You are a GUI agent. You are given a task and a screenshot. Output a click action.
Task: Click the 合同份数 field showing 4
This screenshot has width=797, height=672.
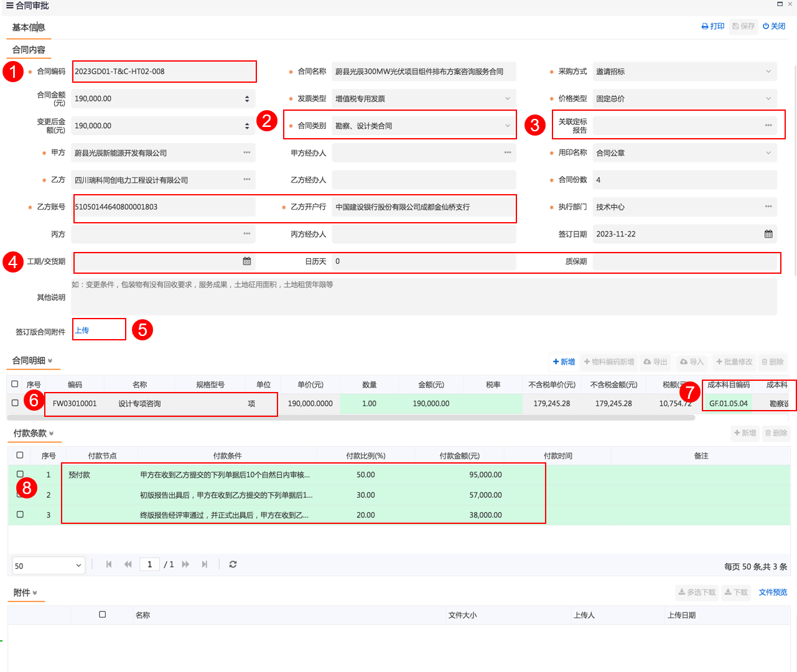pos(684,180)
